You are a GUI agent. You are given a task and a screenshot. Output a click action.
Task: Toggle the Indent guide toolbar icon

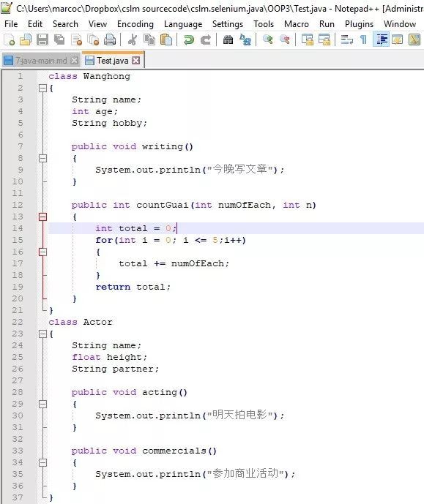[382, 40]
